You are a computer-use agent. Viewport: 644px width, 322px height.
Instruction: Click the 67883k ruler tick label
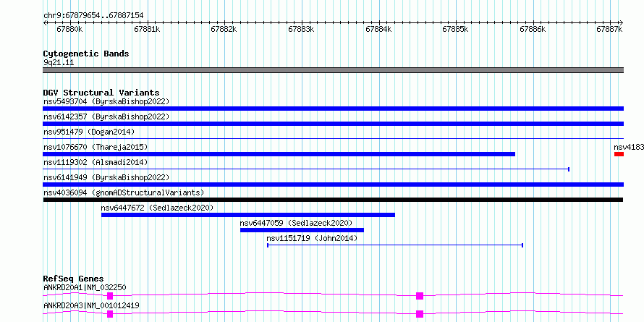click(x=301, y=29)
